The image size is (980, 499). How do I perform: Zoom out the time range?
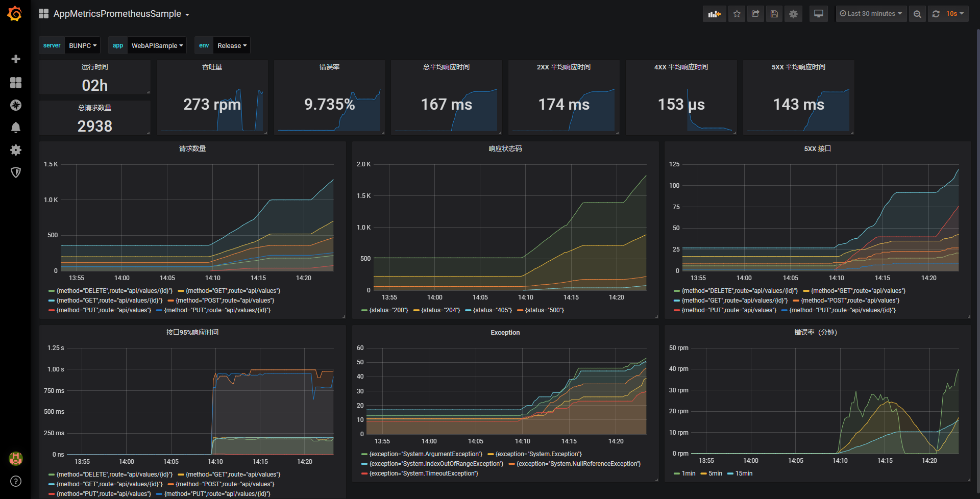click(917, 14)
